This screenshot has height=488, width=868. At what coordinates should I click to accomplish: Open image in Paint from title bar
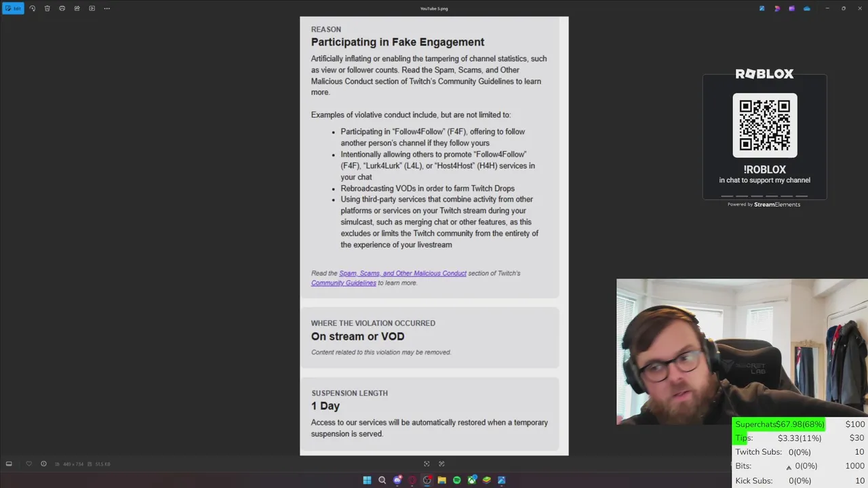pos(762,8)
